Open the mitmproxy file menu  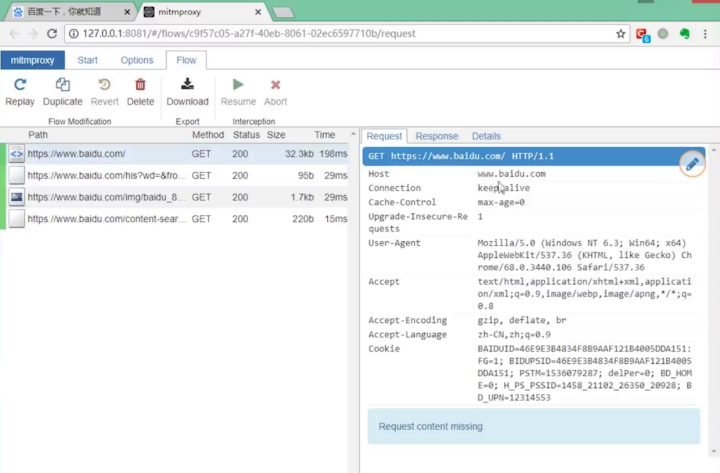tap(33, 60)
